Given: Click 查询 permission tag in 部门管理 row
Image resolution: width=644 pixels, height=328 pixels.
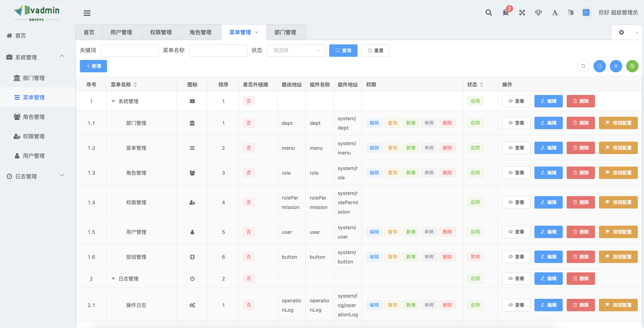Looking at the screenshot, I should 393,123.
